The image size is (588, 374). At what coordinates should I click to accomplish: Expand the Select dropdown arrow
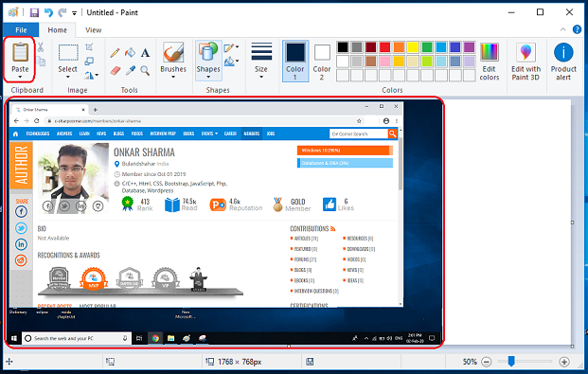click(x=68, y=77)
